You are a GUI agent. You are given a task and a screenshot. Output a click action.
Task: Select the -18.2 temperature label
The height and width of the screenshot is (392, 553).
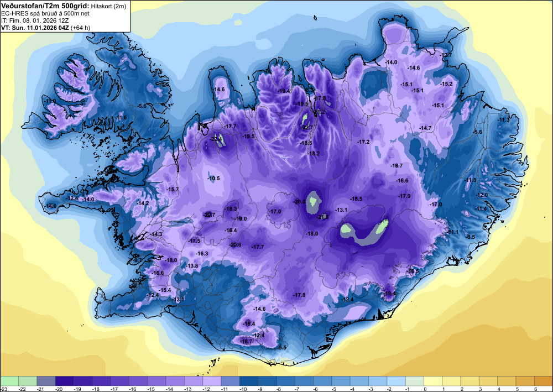coord(314,153)
